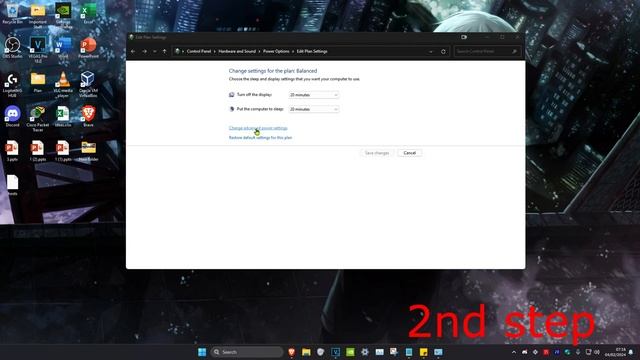The width and height of the screenshot is (640, 360).
Task: Click the Save changes button
Action: point(377,153)
